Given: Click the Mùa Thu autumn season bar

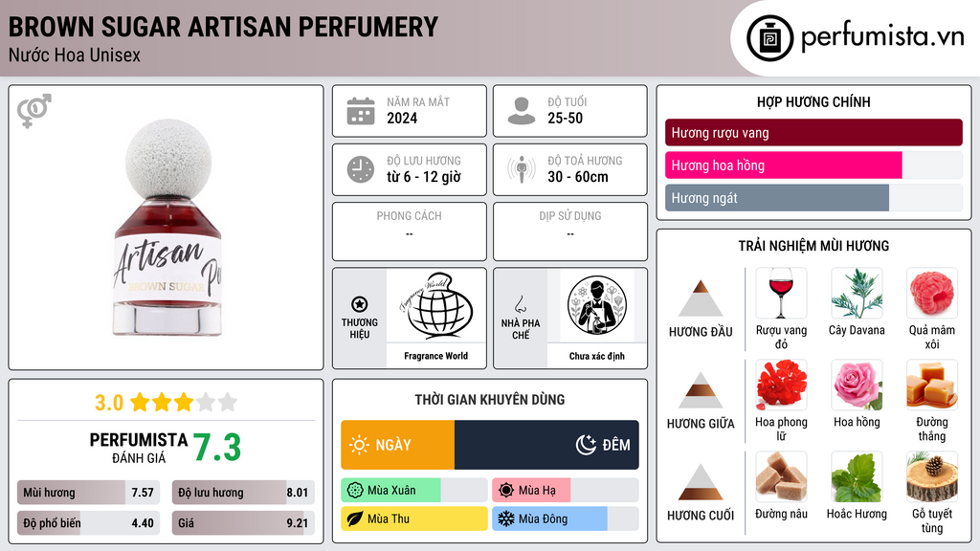Looking at the screenshot, I should click(414, 518).
